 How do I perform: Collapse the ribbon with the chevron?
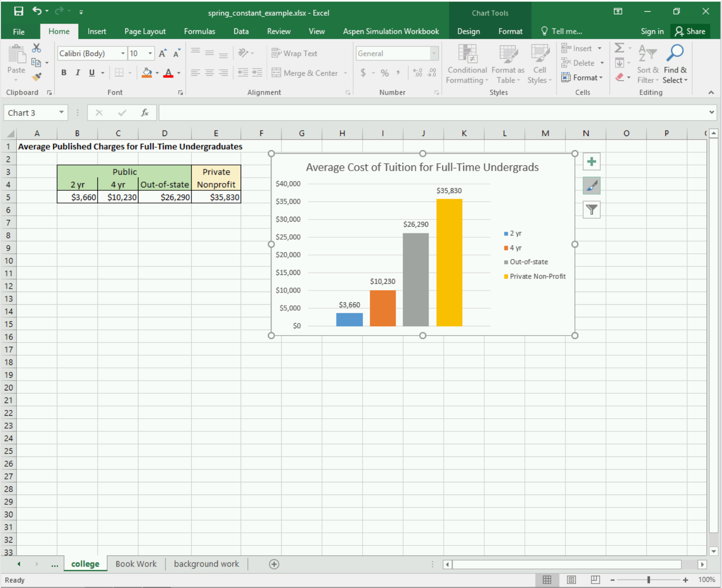coord(711,92)
